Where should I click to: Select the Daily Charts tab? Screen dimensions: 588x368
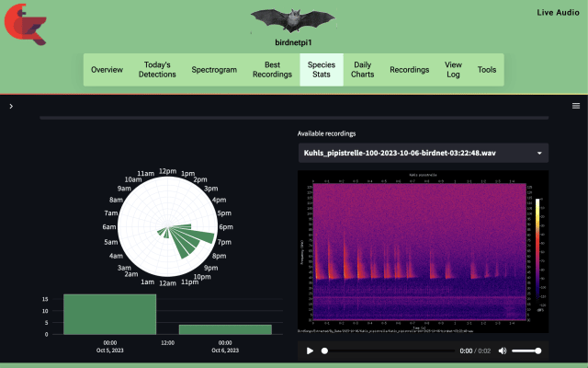362,70
